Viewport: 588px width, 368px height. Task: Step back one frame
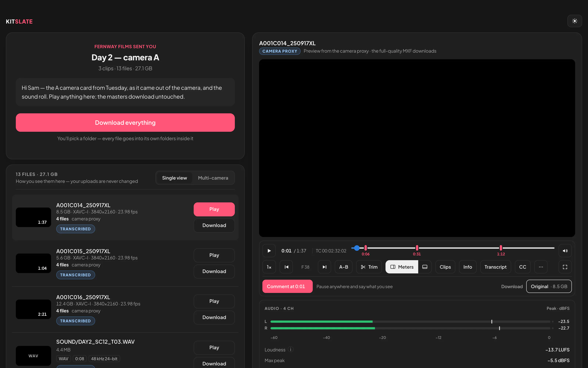(286, 267)
